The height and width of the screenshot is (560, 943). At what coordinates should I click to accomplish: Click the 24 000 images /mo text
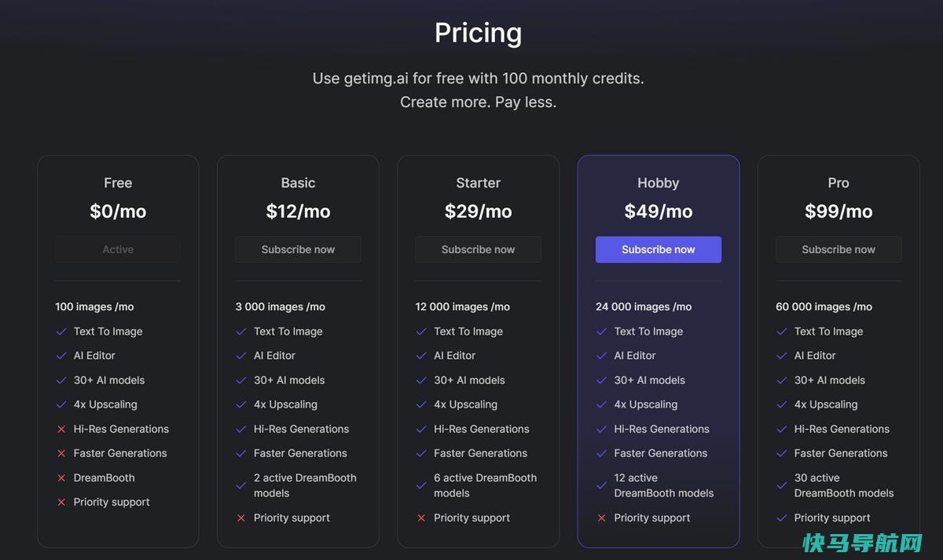[x=644, y=307]
